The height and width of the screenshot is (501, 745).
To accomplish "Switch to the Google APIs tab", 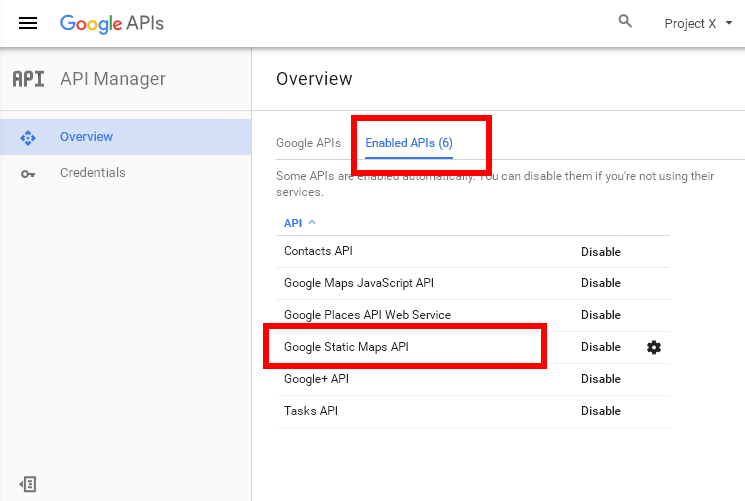I will [x=308, y=143].
